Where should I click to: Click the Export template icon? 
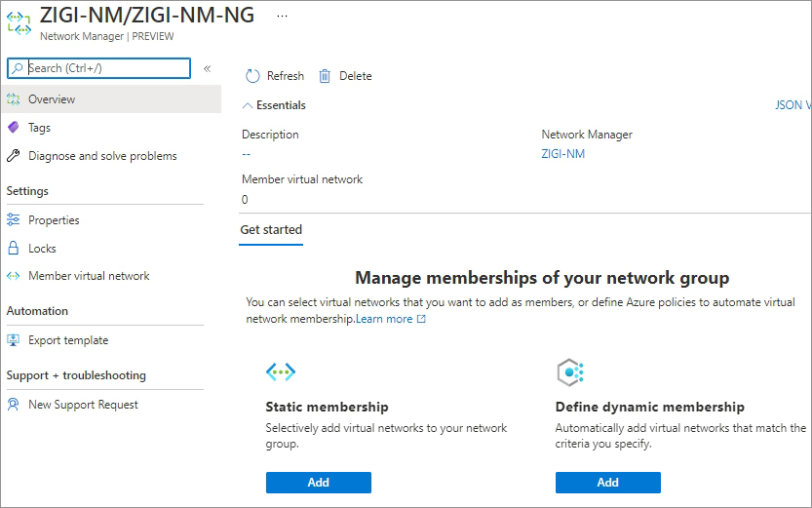point(14,340)
